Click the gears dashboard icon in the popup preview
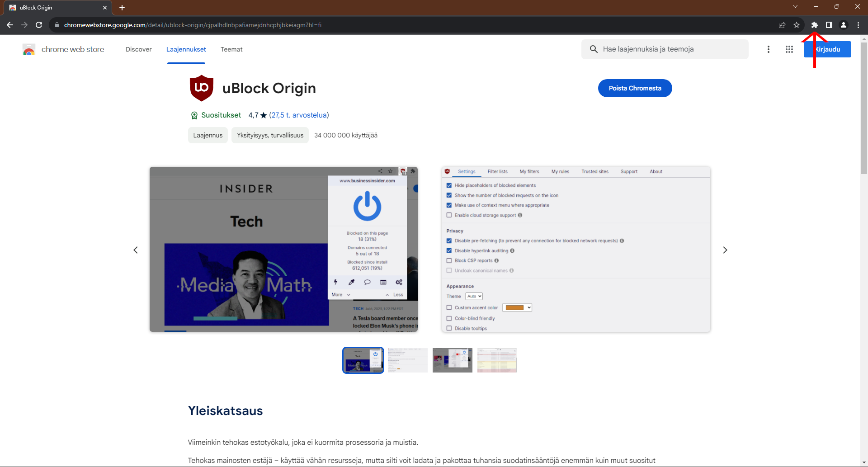Viewport: 868px width, 467px height. click(x=399, y=282)
